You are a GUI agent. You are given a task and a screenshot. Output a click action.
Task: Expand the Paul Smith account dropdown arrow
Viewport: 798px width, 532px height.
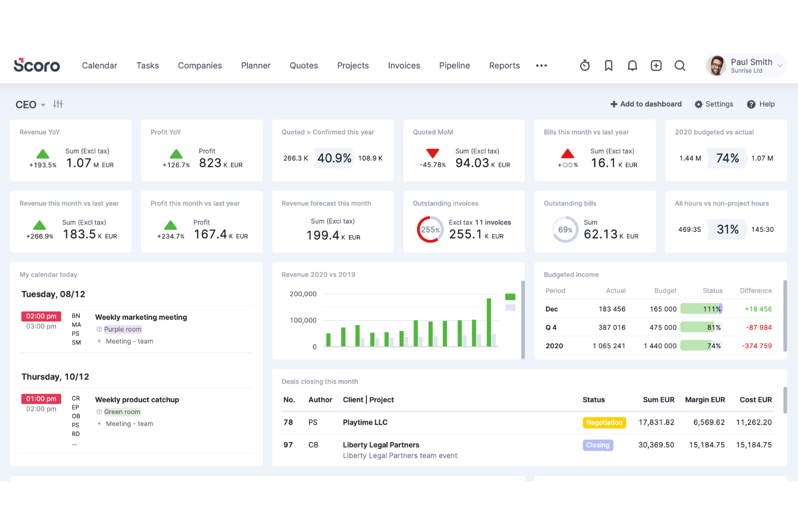(779, 66)
